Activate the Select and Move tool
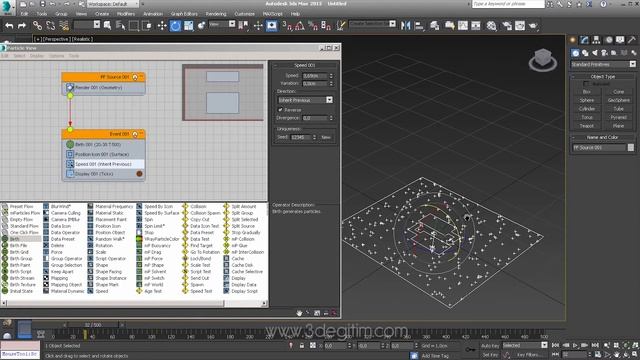Screen dimensions: 640x360 tap(162, 25)
